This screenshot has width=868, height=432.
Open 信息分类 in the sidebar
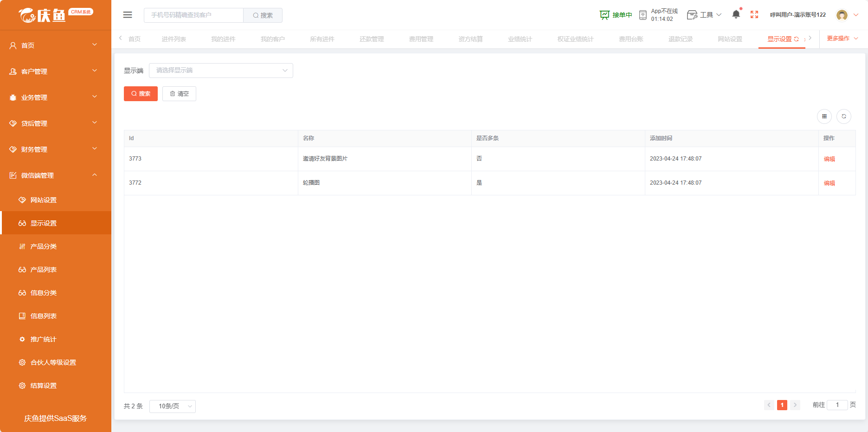point(56,293)
